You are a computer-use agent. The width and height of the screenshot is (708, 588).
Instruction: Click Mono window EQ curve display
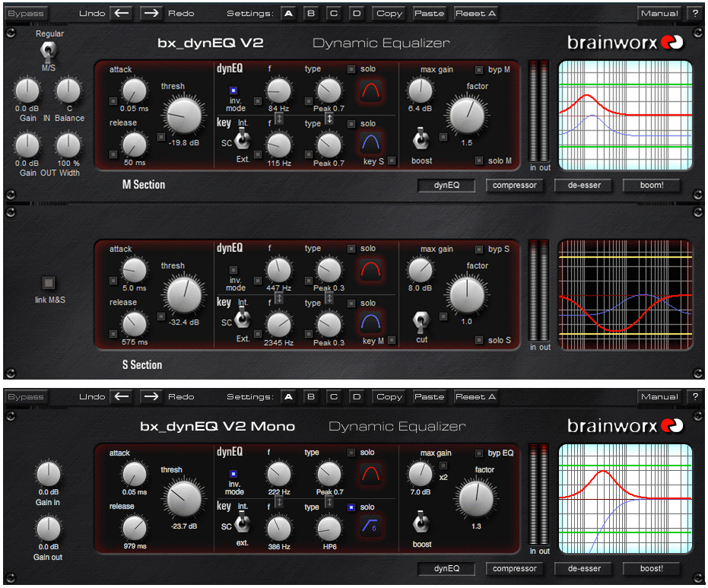pyautogui.click(x=625, y=498)
